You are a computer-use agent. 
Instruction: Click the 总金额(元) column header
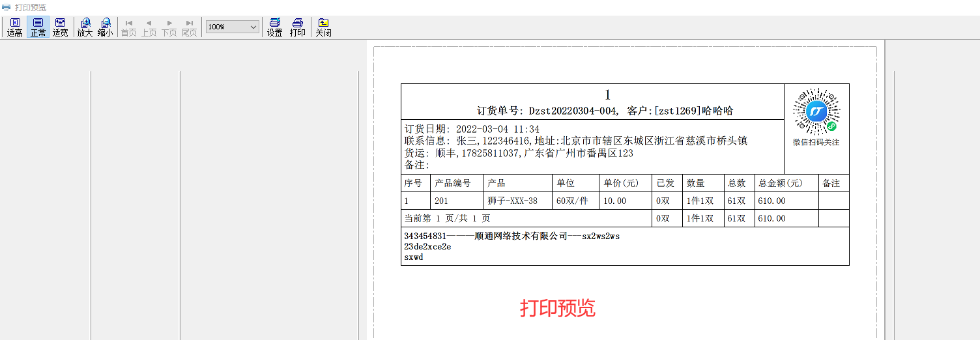point(779,183)
